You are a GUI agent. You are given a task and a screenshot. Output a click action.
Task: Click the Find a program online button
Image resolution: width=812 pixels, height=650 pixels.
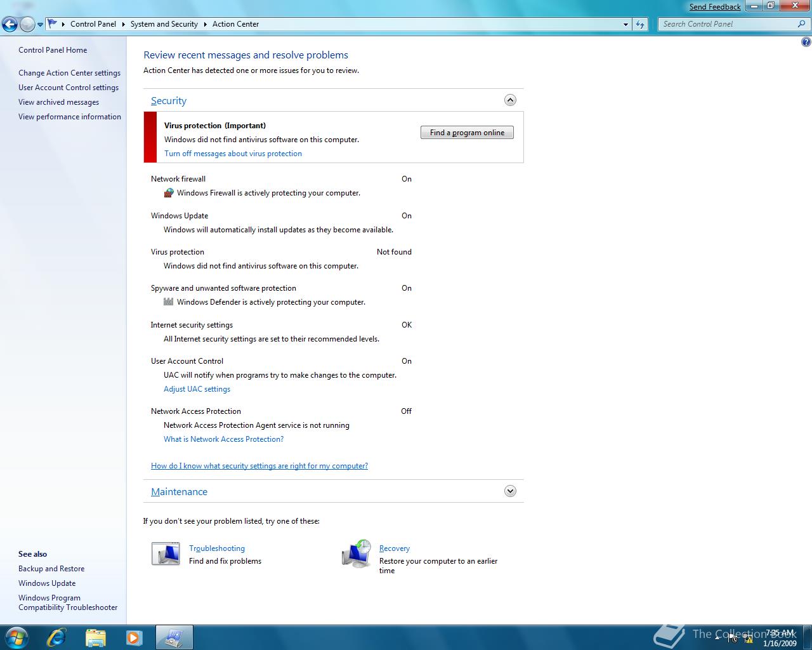(x=467, y=133)
